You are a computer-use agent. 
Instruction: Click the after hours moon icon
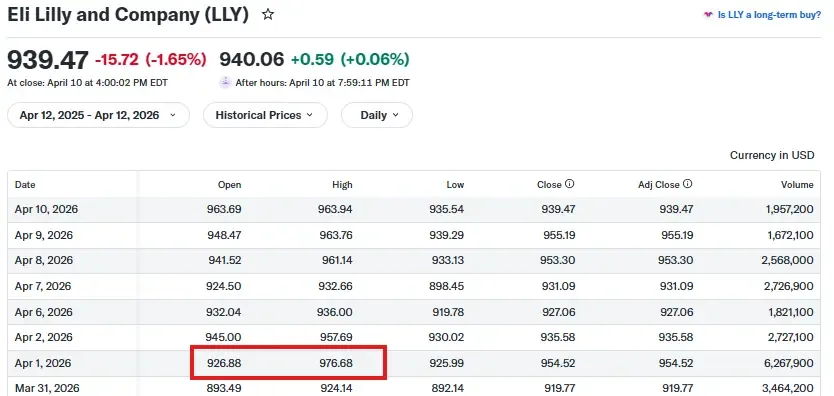(x=226, y=82)
